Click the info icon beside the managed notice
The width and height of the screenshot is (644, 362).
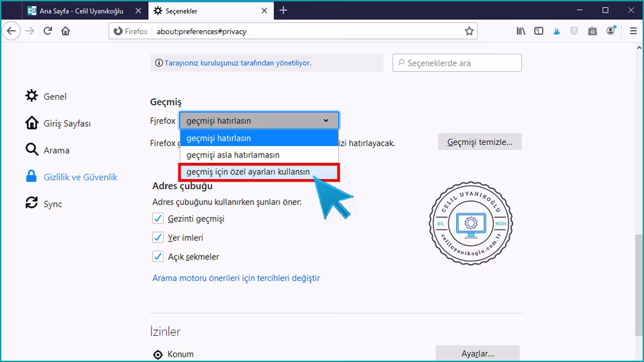click(x=158, y=63)
